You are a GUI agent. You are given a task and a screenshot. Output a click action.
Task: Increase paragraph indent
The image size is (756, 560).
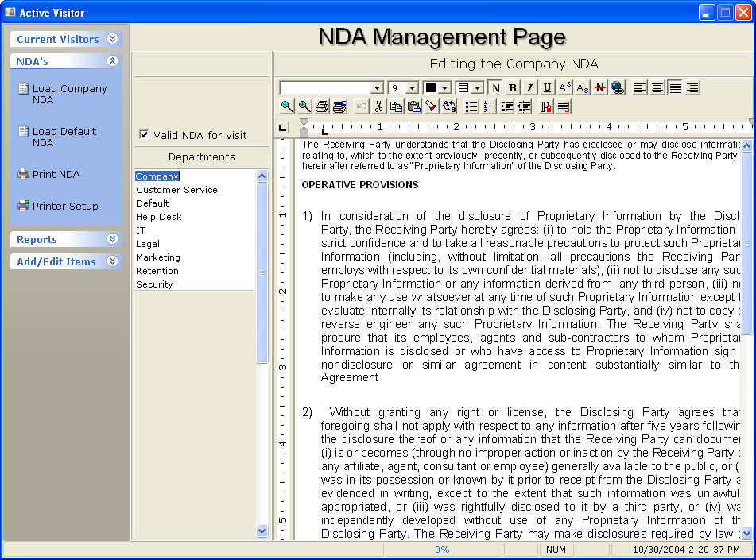click(506, 106)
